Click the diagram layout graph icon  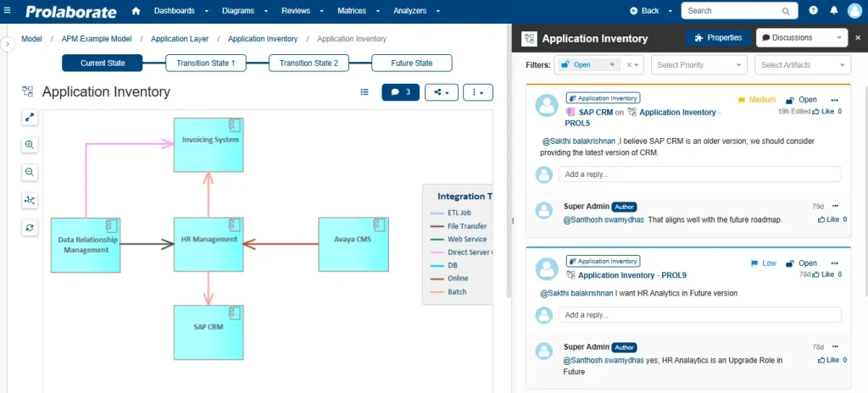30,200
